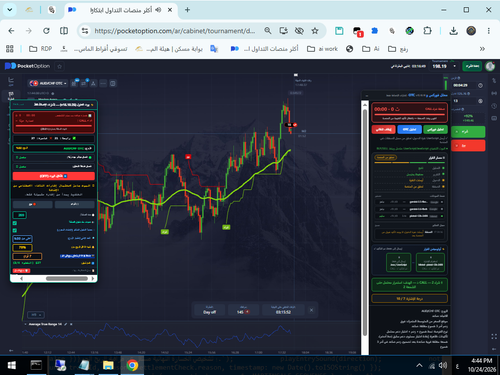Click the horizontal line tool in chart toolbar
This screenshot has height=375, width=500.
point(103,83)
